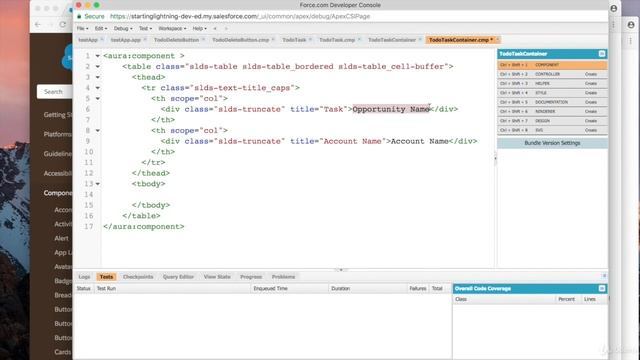Collapse the th fold on line 8
The image size is (640, 360).
click(98, 131)
